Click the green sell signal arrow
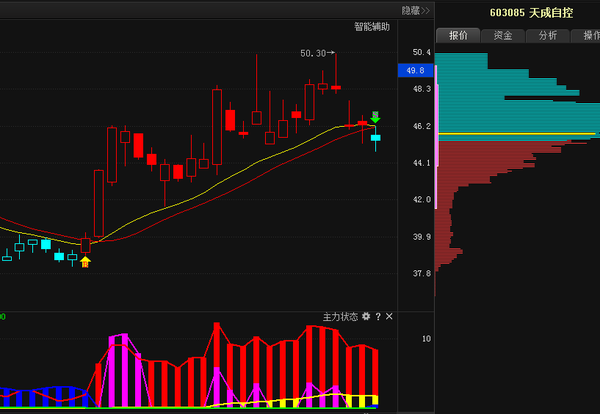Screen dimensions: 600x414 tap(375, 118)
